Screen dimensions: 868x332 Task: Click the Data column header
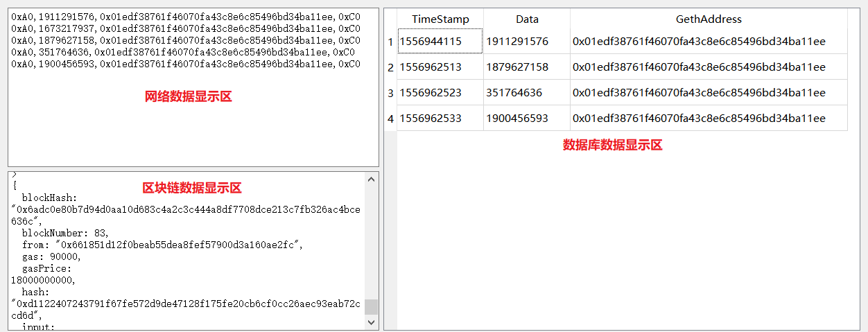click(x=527, y=19)
